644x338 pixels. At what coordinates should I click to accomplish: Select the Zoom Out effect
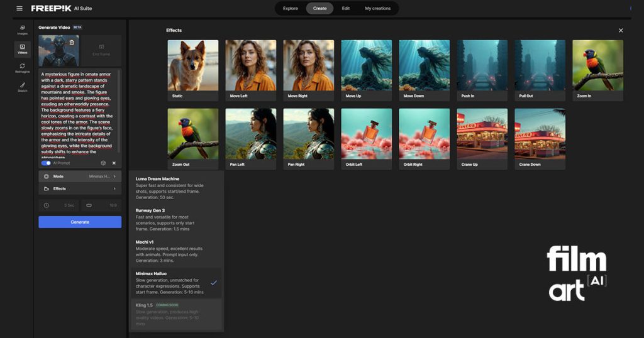[x=193, y=139]
